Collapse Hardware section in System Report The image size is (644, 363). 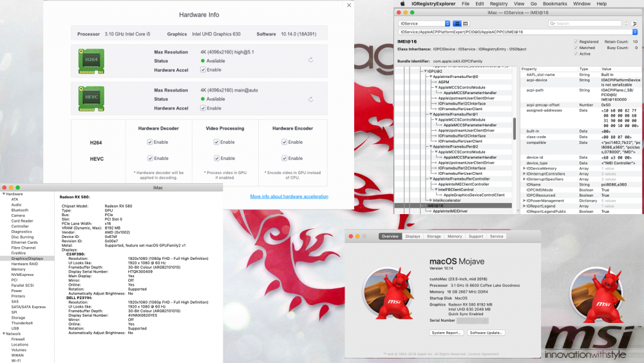[x=4, y=193]
